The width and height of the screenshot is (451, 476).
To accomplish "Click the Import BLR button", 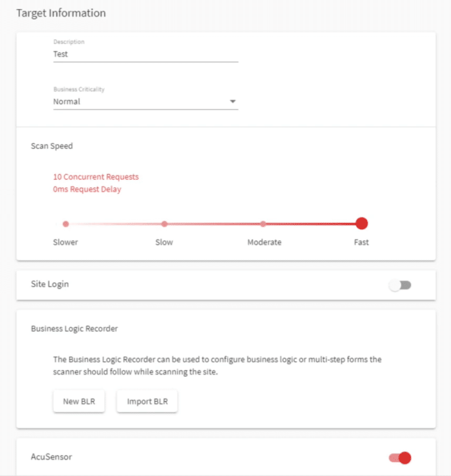I will [147, 402].
